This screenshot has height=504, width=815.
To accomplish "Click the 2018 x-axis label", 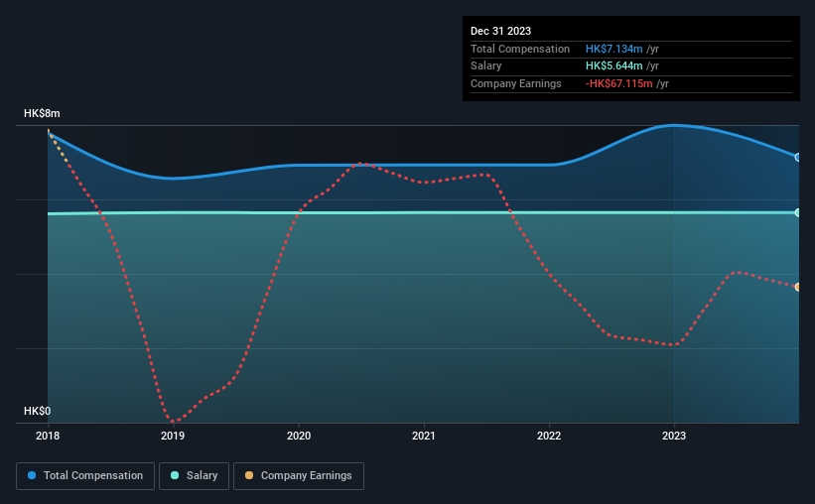I will coord(48,436).
